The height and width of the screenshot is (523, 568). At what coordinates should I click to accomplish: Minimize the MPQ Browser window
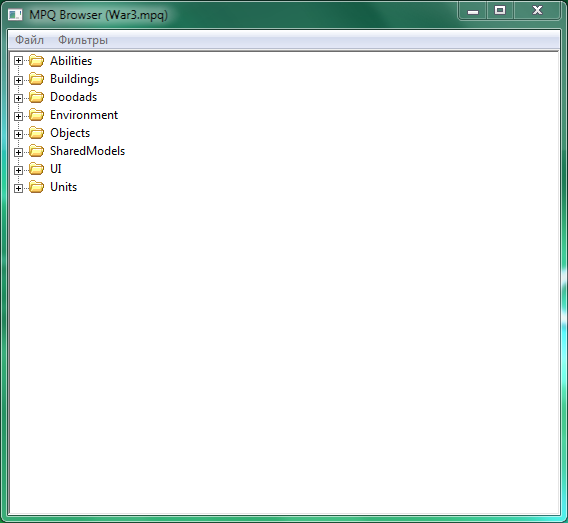[x=473, y=11]
